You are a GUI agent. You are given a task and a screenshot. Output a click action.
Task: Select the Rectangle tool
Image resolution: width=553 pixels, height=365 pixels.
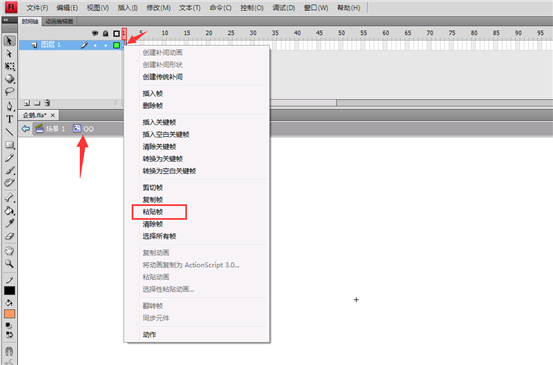(x=9, y=145)
